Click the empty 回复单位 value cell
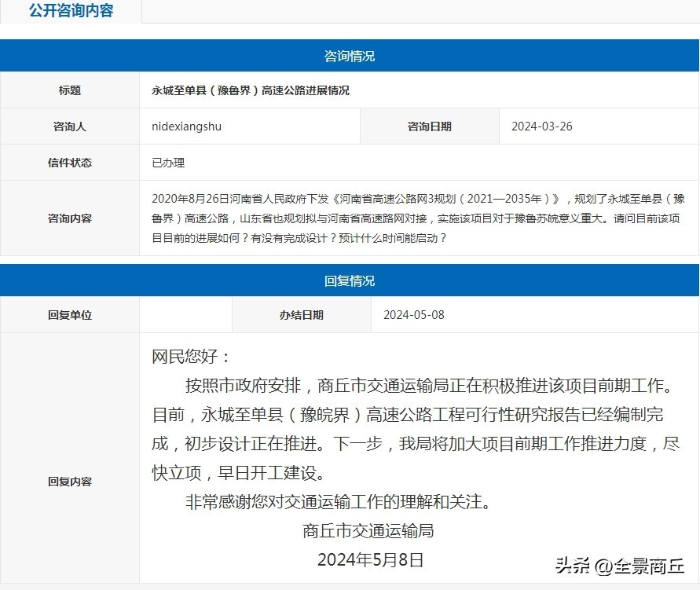Image resolution: width=700 pixels, height=590 pixels. coord(185,315)
